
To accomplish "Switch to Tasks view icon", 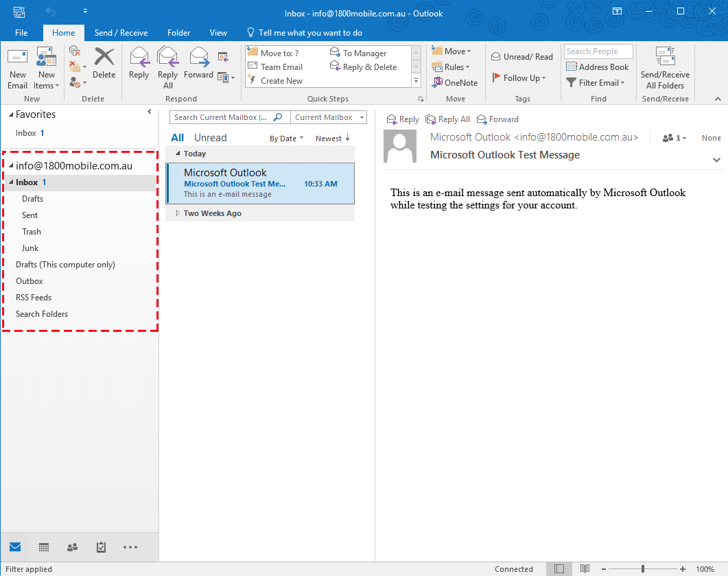I will tap(102, 547).
